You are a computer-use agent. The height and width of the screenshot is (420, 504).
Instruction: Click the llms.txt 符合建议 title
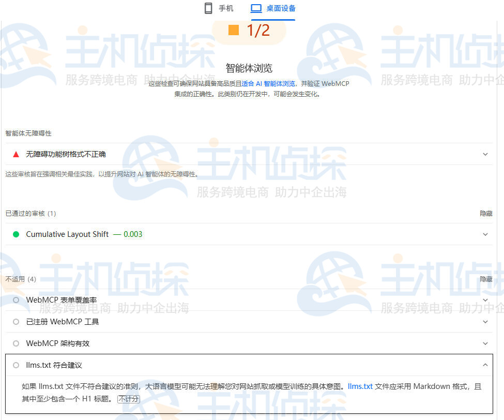[x=54, y=365]
